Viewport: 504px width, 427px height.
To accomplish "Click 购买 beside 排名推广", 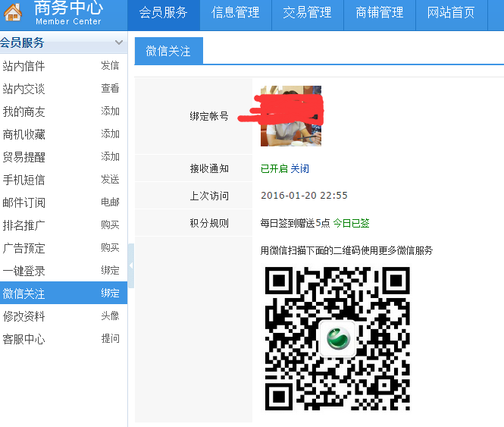I will click(110, 225).
